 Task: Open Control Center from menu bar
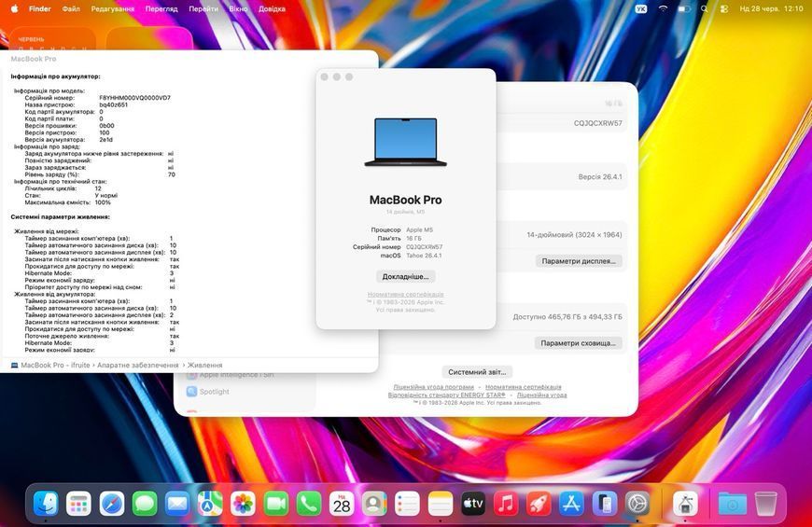click(724, 8)
